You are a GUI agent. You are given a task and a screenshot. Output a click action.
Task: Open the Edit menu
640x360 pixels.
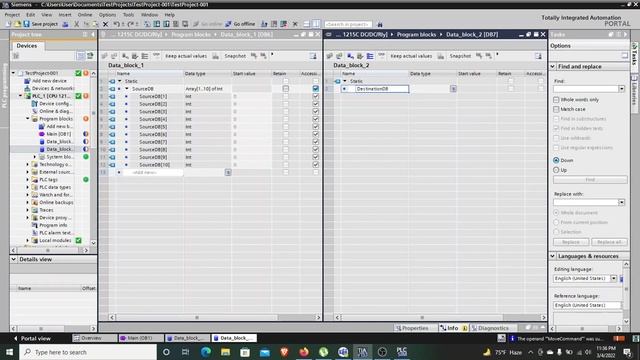(x=31, y=15)
